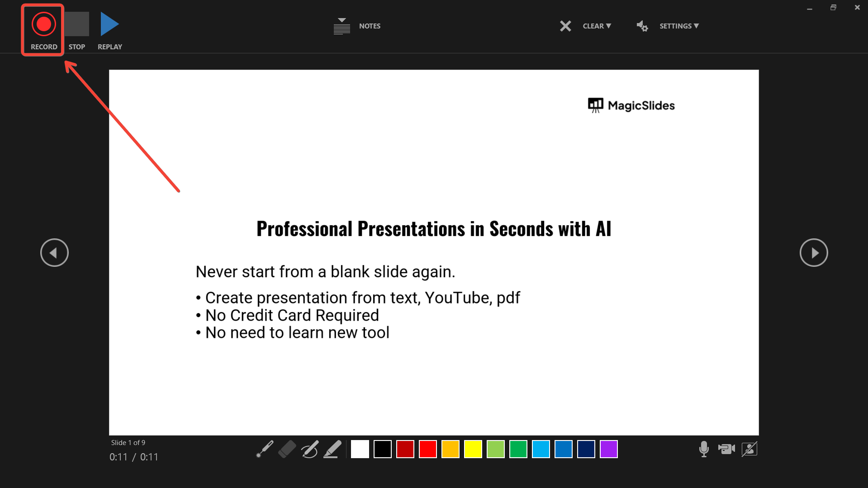Click the 0:11 / 0:11 timer
This screenshot has height=488, width=868.
134,457
